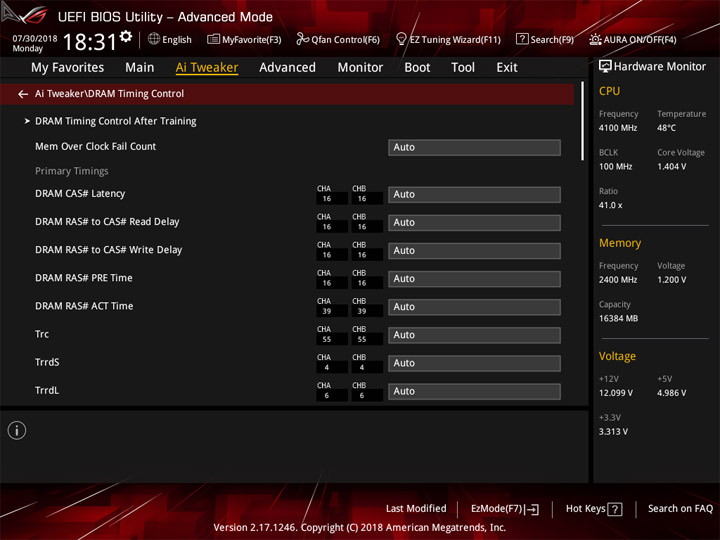Click DRAM RAS# to CAS# Read Delay field
This screenshot has width=720, height=540.
tap(474, 223)
